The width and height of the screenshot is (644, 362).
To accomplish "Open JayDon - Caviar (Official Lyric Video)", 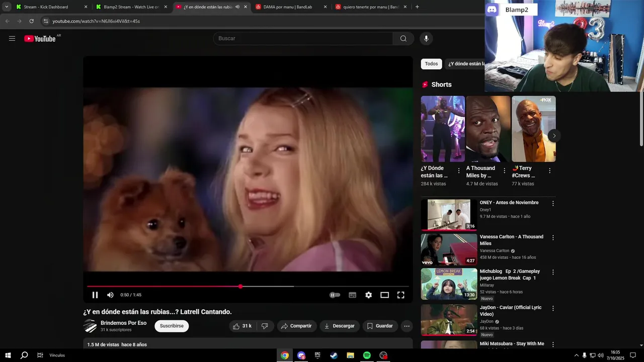I will tap(511, 311).
